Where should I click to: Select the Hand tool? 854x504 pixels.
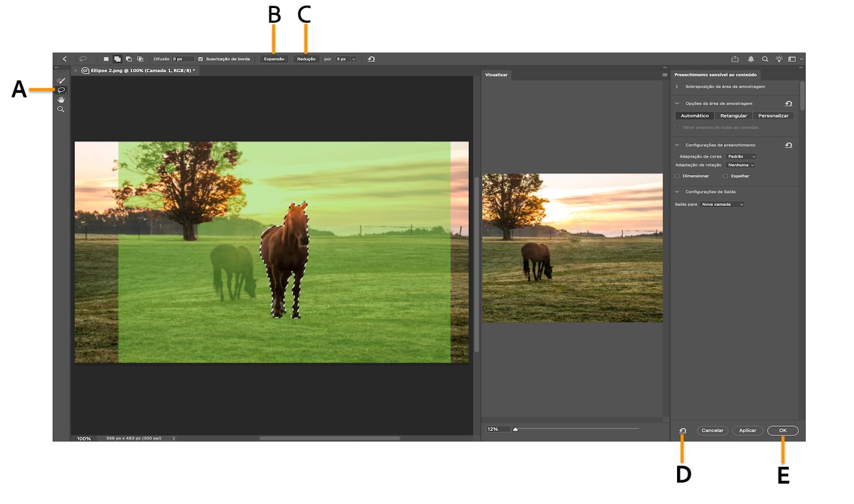point(61,100)
